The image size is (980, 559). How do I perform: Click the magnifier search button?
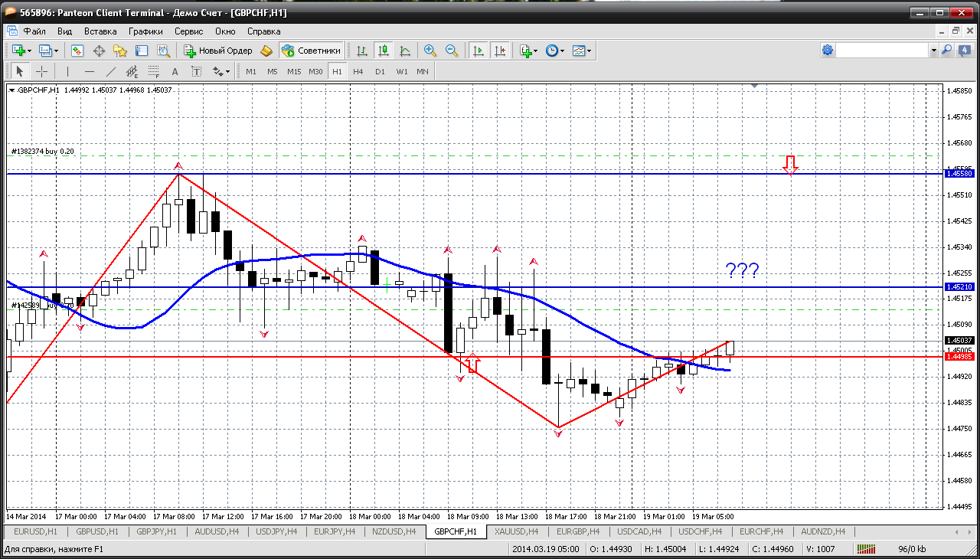(946, 51)
